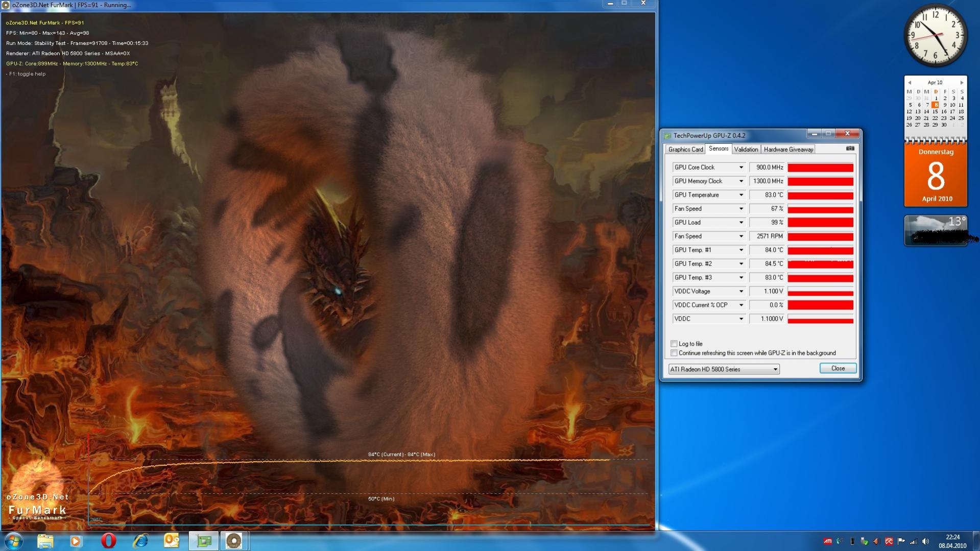Viewport: 980px width, 551px height.
Task: Open the GPU Temp. #1 sensor dropdown
Action: [x=741, y=250]
